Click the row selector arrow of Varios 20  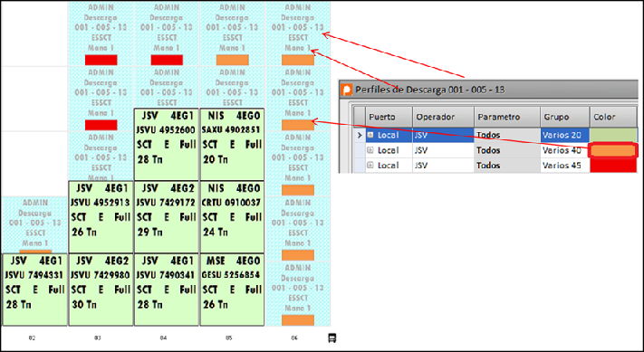[x=360, y=135]
